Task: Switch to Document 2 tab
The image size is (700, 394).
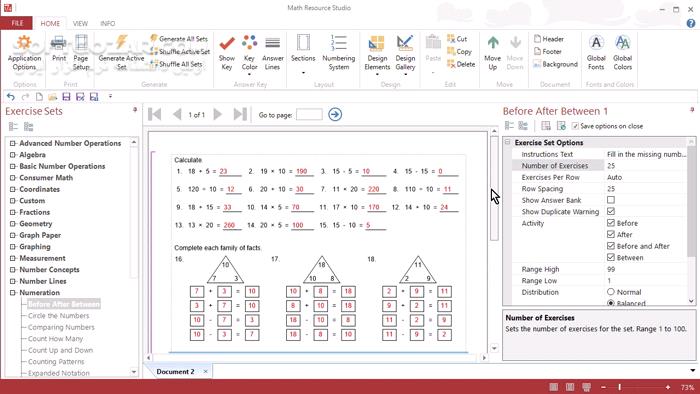Action: pyautogui.click(x=175, y=372)
